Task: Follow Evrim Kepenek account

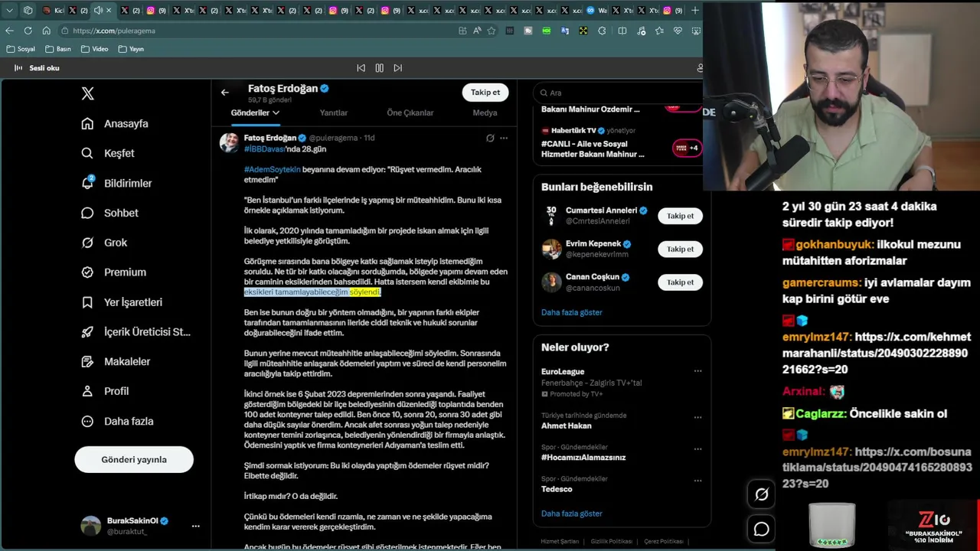Action: tap(680, 249)
